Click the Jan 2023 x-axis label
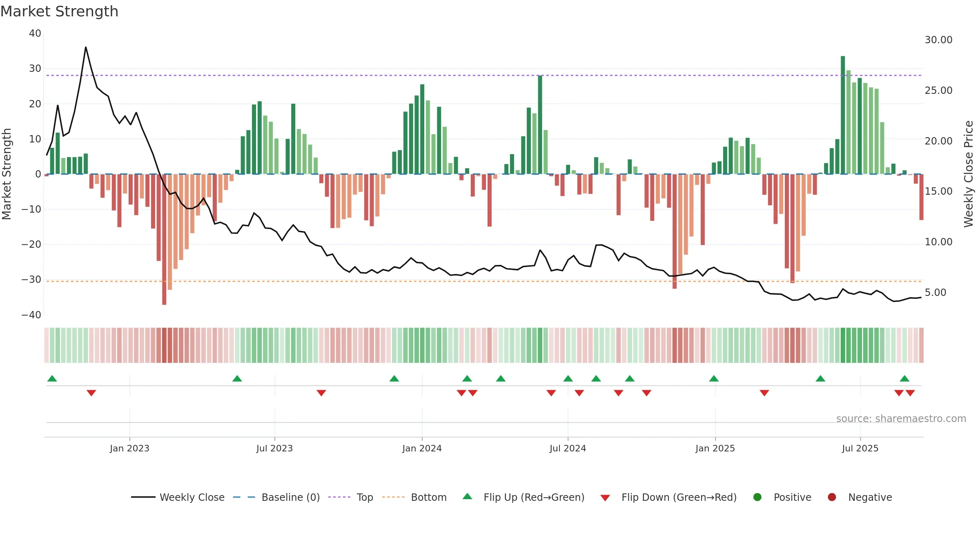Screen dimensions: 980x551 (129, 448)
